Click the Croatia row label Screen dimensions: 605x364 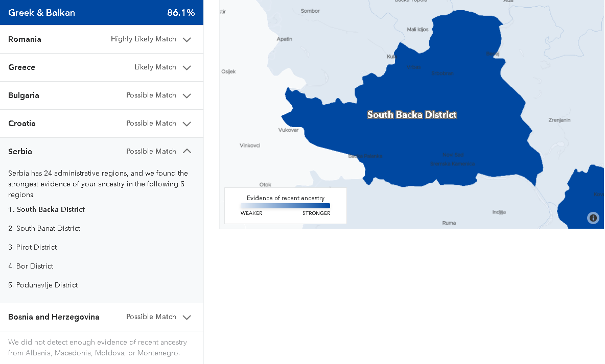click(x=22, y=124)
